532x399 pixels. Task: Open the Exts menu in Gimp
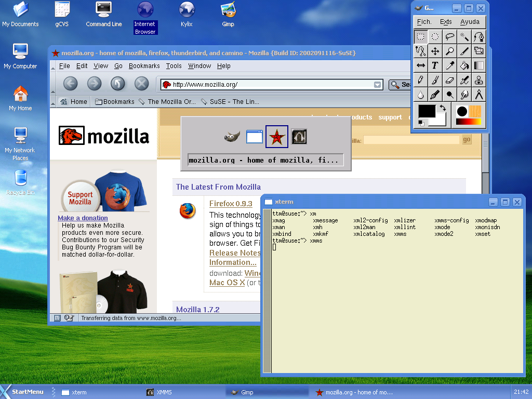446,22
